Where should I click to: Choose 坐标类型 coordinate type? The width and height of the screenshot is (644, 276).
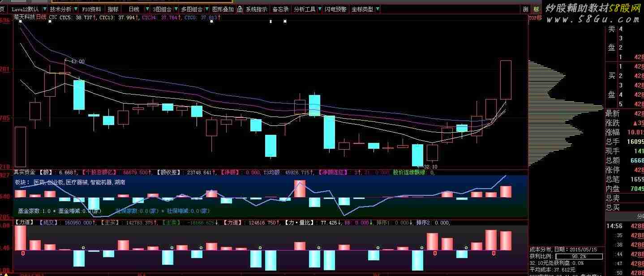point(362,9)
